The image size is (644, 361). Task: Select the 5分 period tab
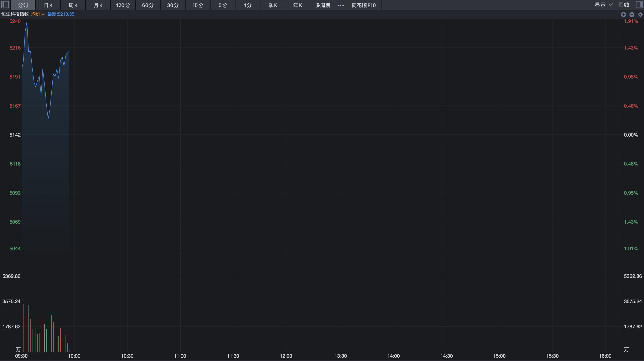223,5
